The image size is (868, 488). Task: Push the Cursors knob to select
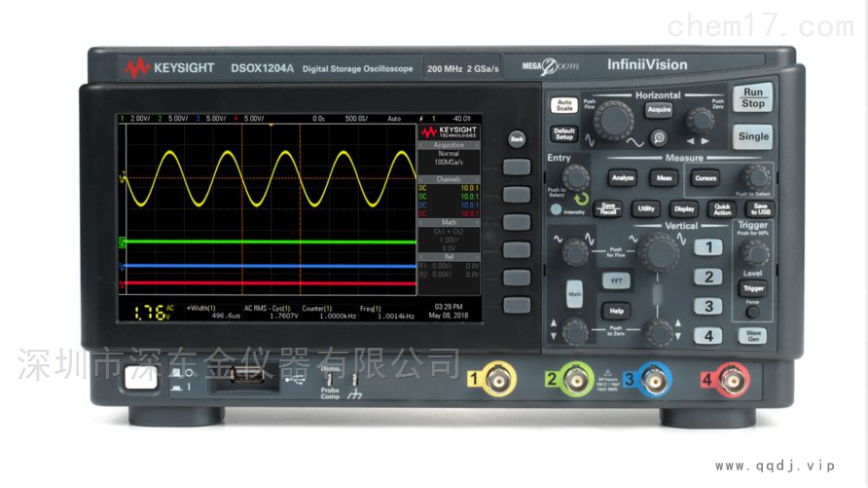(755, 178)
